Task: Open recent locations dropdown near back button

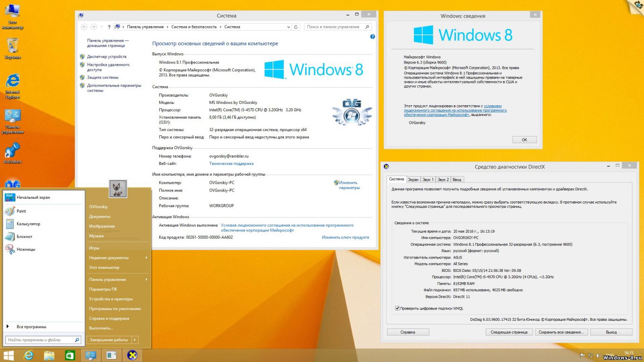Action: pyautogui.click(x=102, y=27)
